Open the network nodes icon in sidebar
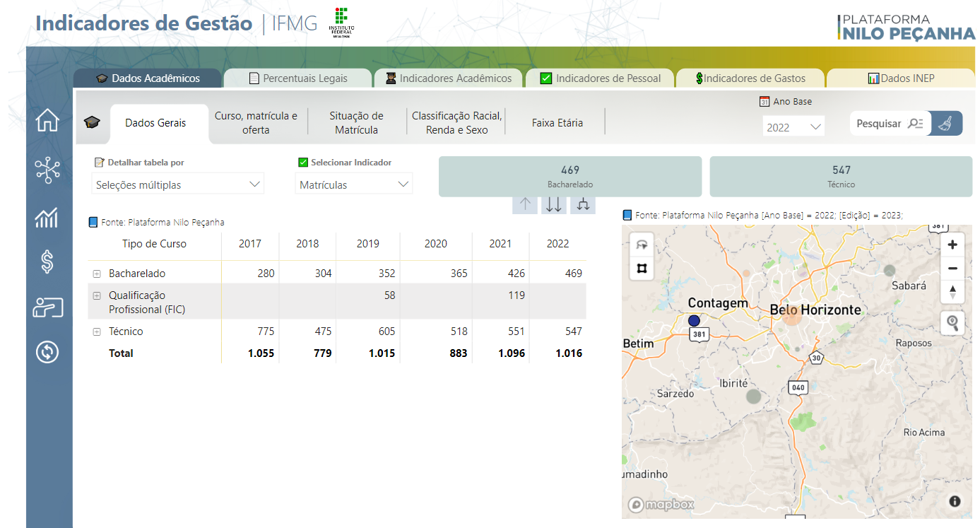Image resolution: width=980 pixels, height=528 pixels. click(x=47, y=170)
